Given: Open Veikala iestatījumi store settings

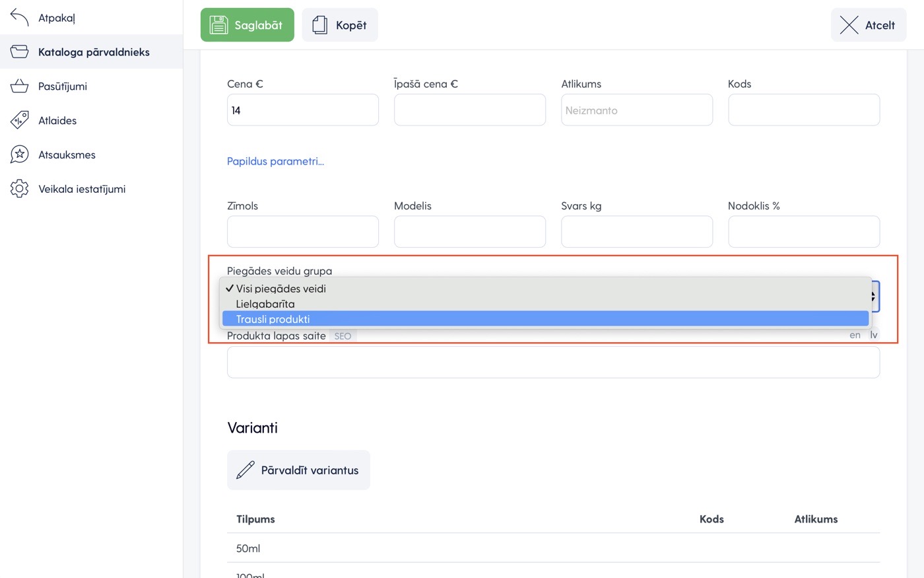Looking at the screenshot, I should 92,189.
